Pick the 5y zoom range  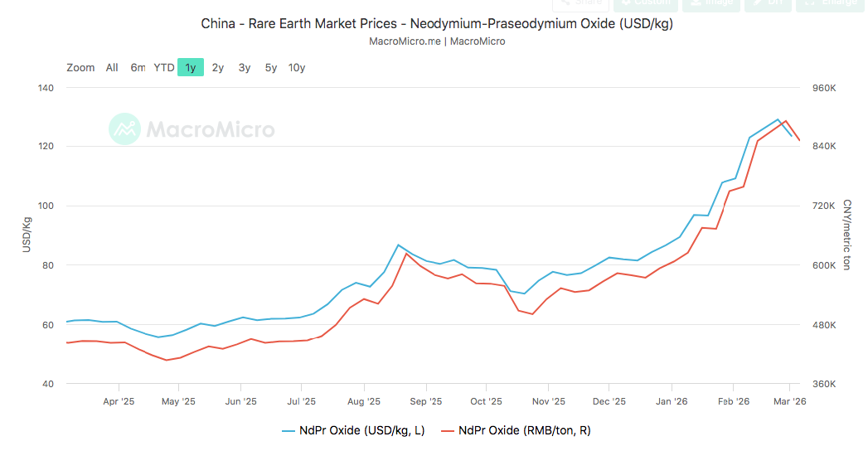(x=271, y=68)
